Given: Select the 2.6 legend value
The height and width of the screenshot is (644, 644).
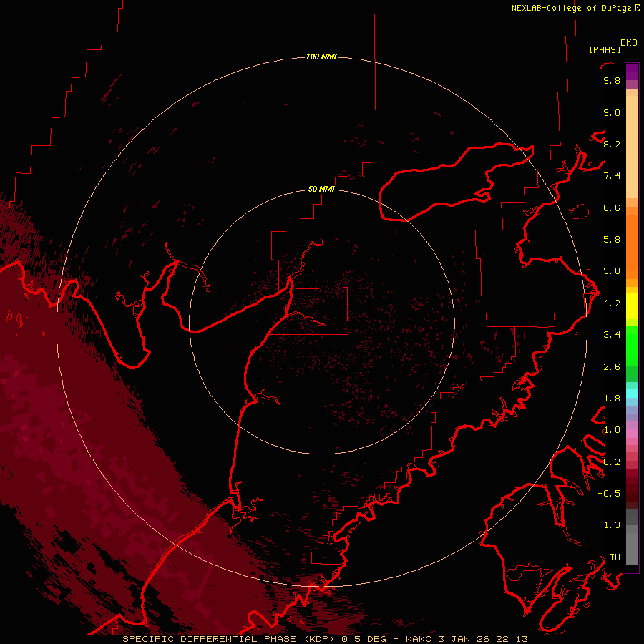Looking at the screenshot, I should pyautogui.click(x=612, y=367).
